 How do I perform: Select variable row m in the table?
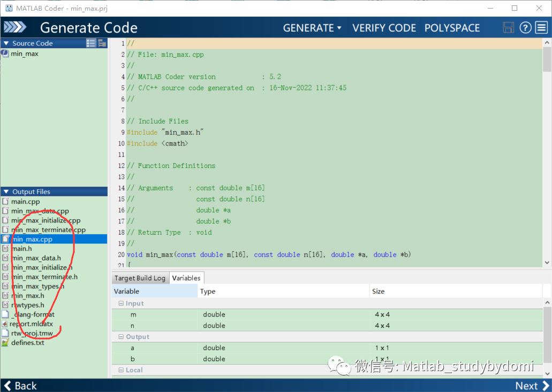coord(327,314)
